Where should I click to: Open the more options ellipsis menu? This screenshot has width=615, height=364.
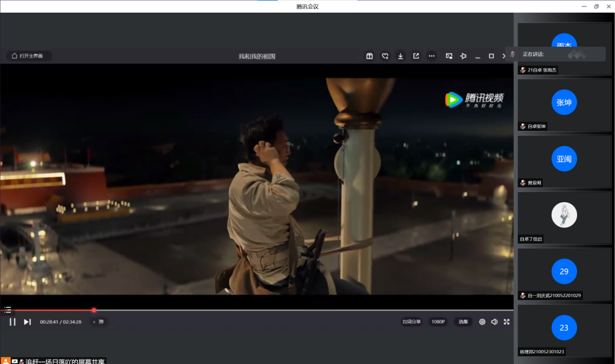[x=432, y=56]
